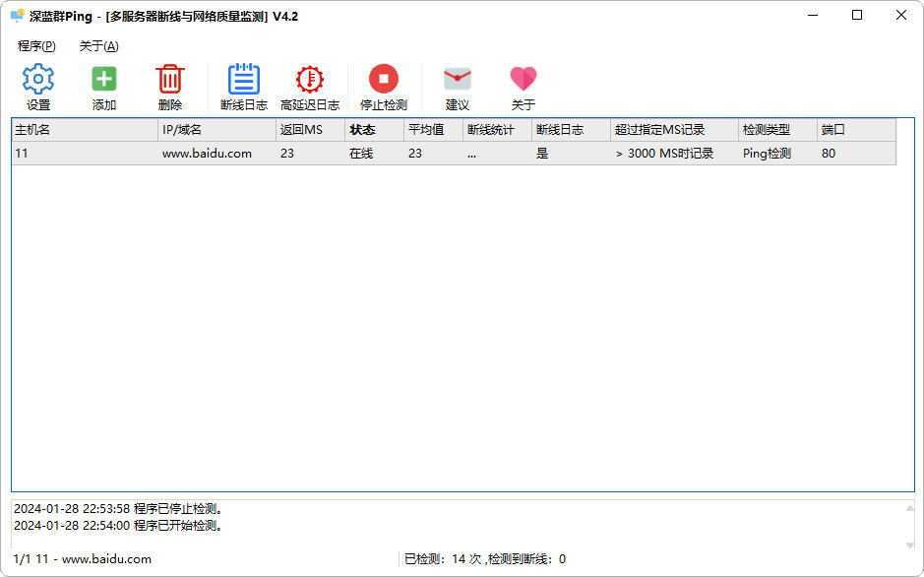Sort by 状态 column header
The height and width of the screenshot is (577, 924).
point(374,130)
